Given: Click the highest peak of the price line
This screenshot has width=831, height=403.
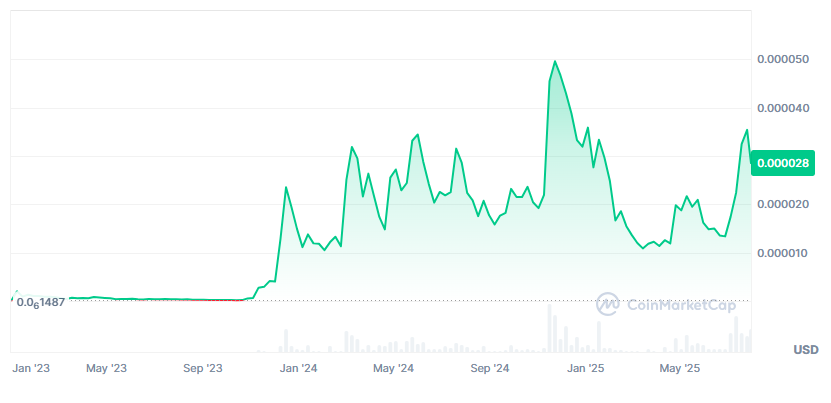Looking at the screenshot, I should tap(555, 61).
